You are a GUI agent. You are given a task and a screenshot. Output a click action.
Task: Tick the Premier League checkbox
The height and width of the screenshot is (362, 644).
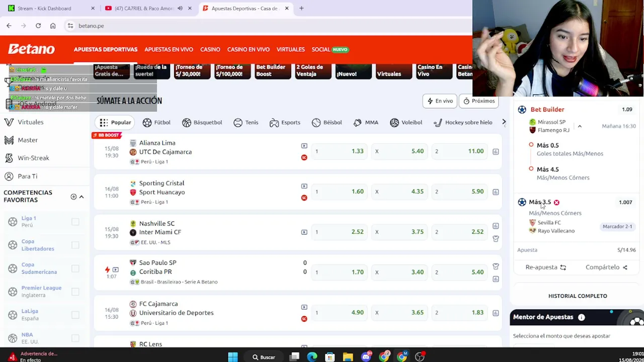click(75, 292)
